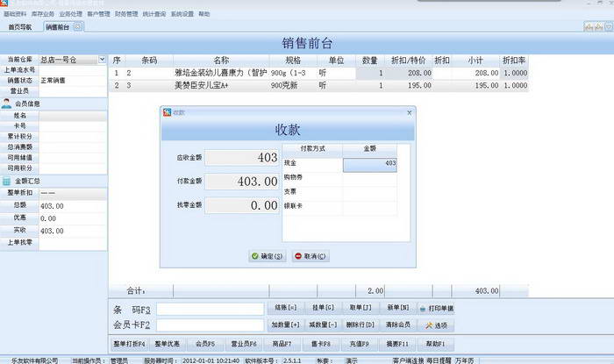
Task: Click the 充值F9 button
Action: click(x=359, y=344)
